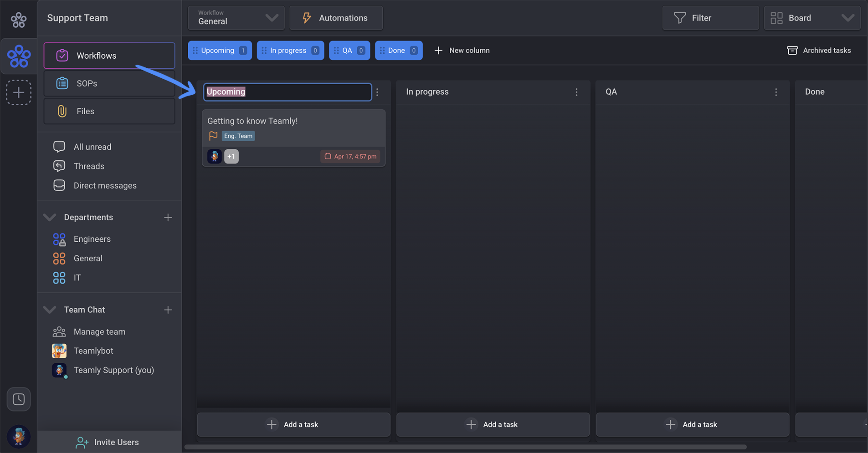Open the In progress column three-dot menu

577,92
